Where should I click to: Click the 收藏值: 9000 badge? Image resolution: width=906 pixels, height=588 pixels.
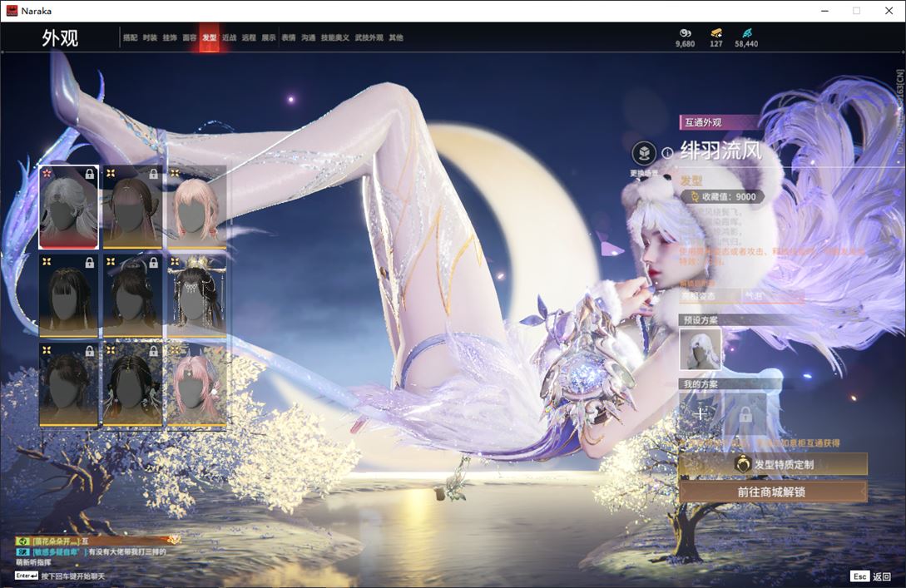click(722, 197)
